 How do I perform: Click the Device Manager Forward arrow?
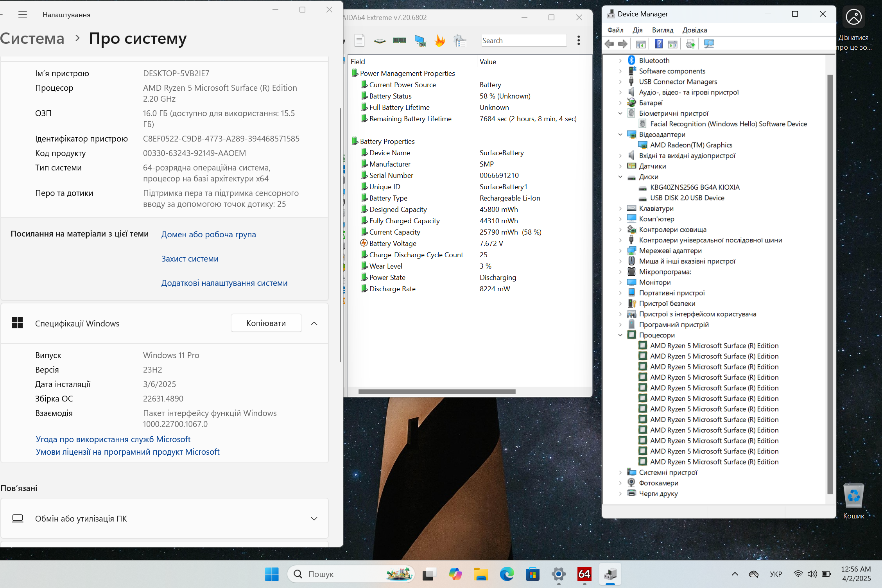point(623,44)
